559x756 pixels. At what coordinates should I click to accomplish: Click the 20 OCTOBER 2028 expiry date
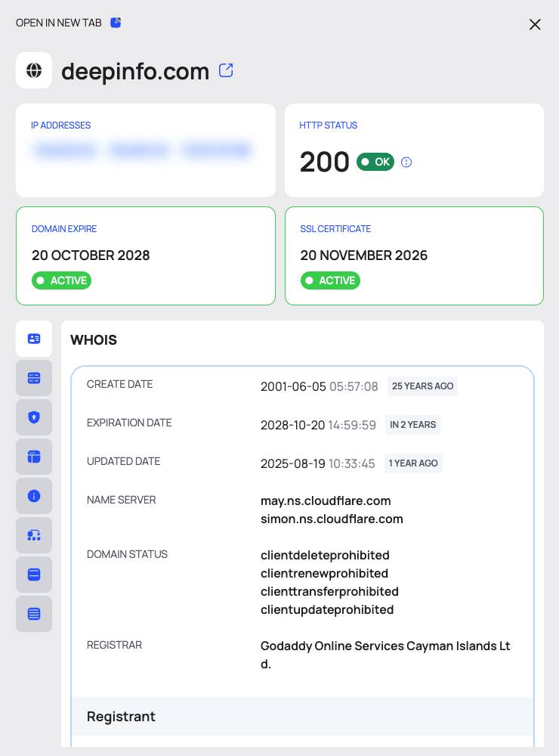click(x=91, y=255)
